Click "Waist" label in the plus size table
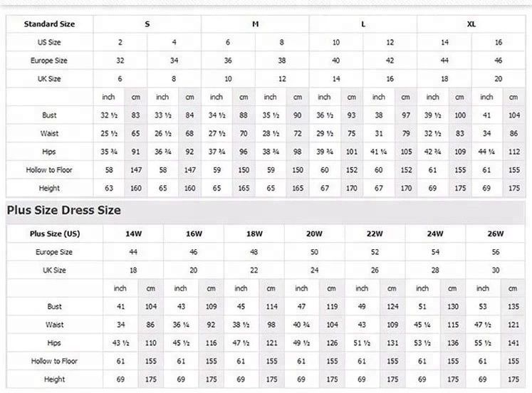The height and width of the screenshot is (393, 532). point(55,325)
